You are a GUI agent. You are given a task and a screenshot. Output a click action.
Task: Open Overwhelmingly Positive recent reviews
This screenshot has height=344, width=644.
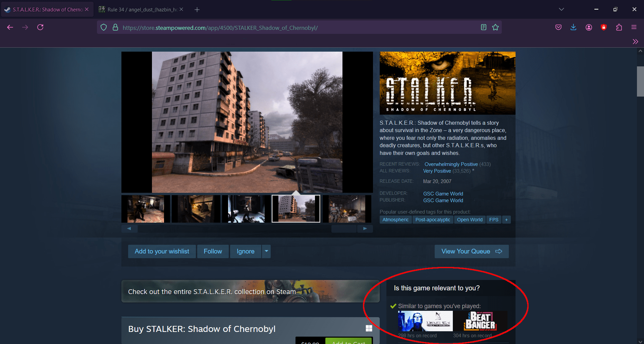click(451, 164)
